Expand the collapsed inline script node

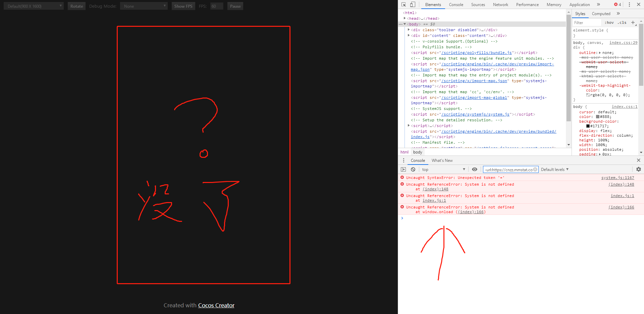(409, 126)
